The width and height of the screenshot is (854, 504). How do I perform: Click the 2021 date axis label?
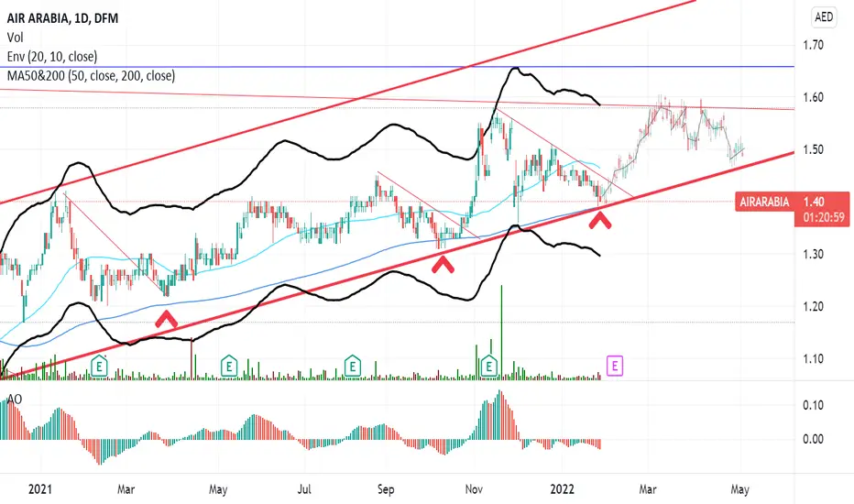point(40,488)
